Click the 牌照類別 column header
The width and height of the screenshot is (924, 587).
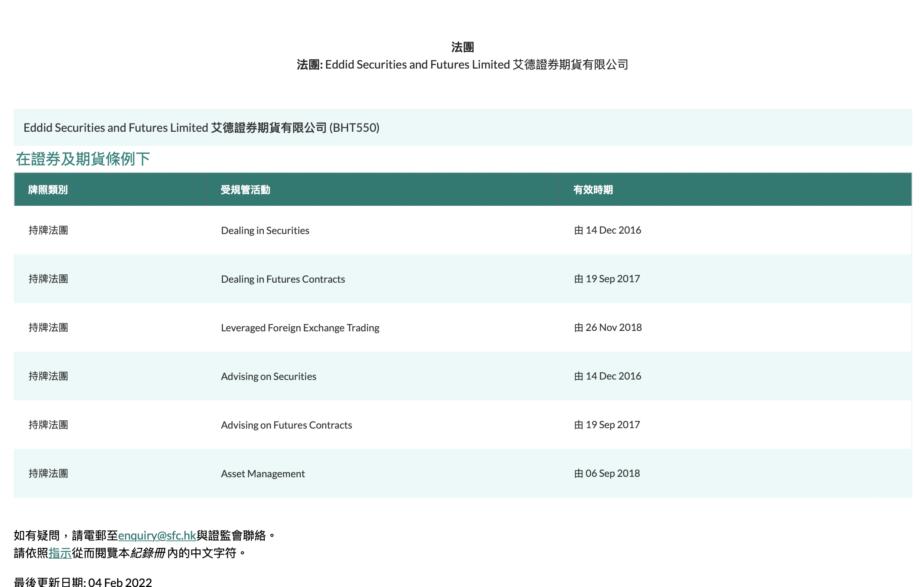pyautogui.click(x=48, y=190)
